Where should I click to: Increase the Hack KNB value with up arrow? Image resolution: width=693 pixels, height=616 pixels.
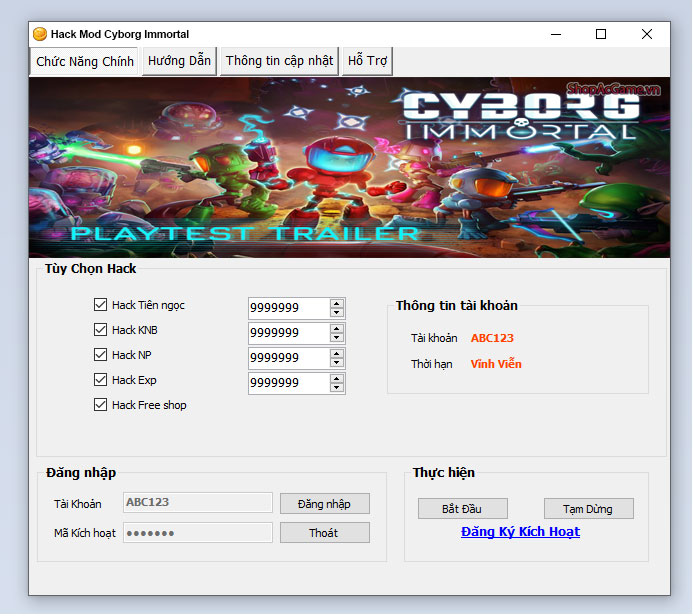coord(337,329)
